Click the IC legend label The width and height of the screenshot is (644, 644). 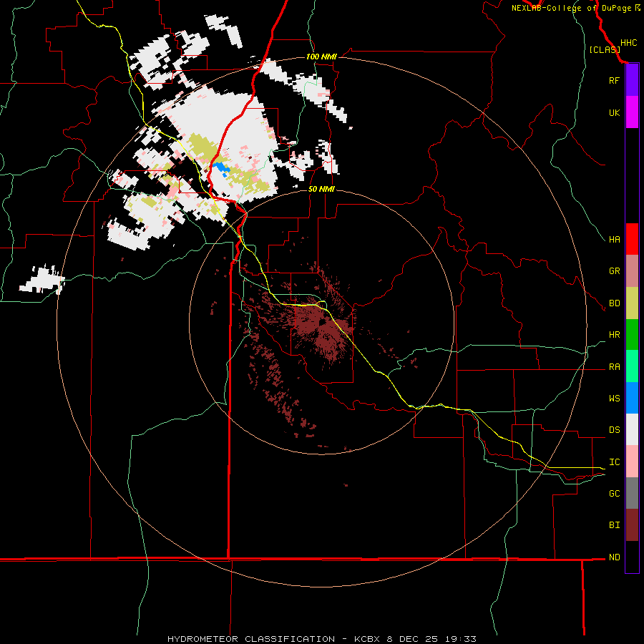pyautogui.click(x=614, y=462)
